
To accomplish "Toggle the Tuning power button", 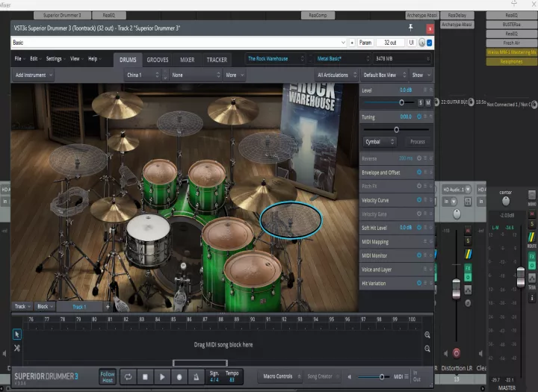I will (419, 116).
